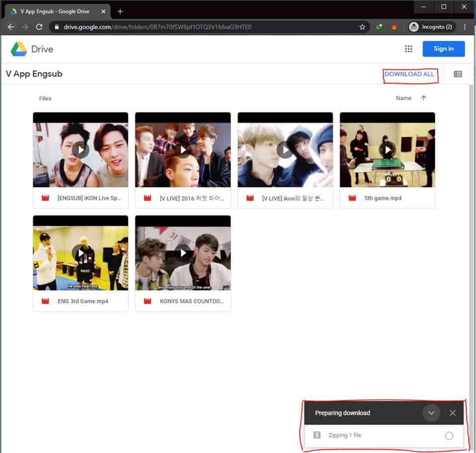Select file name 5th game.mp4
This screenshot has width=476, height=453.
point(383,198)
